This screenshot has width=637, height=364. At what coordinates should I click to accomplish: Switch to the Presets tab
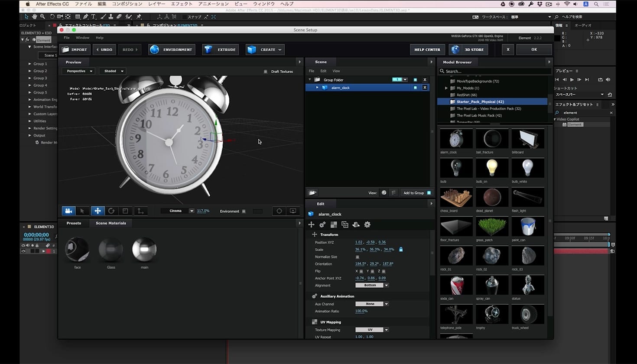tap(74, 223)
